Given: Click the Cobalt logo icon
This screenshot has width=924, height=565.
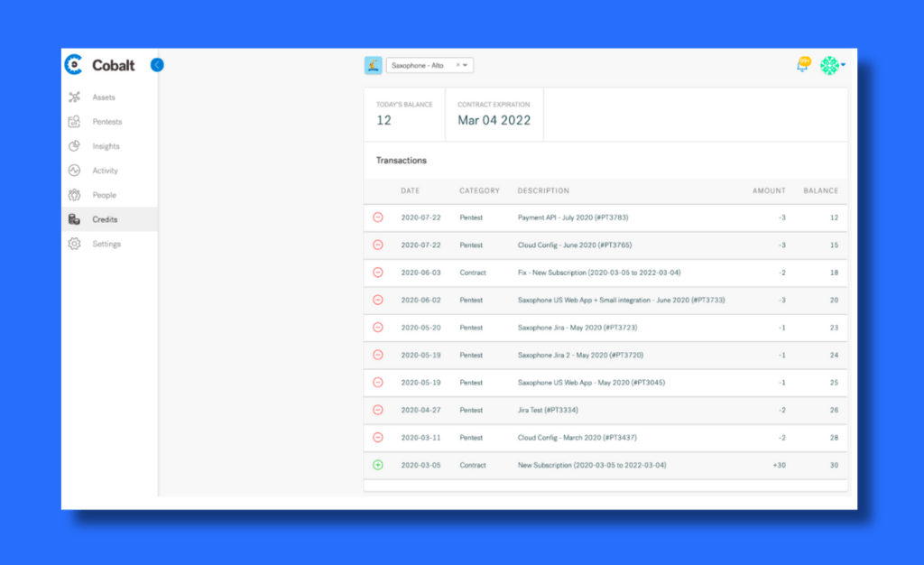Looking at the screenshot, I should pos(74,65).
